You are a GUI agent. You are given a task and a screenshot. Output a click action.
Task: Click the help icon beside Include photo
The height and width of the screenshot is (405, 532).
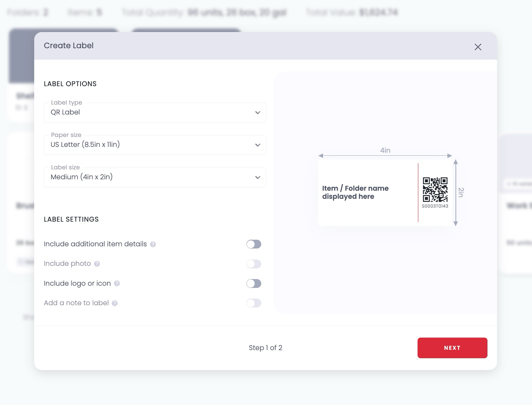point(96,264)
